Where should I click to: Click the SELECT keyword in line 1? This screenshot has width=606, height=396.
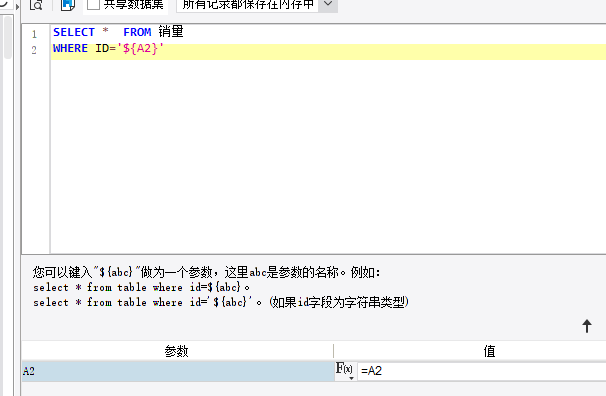tap(74, 32)
